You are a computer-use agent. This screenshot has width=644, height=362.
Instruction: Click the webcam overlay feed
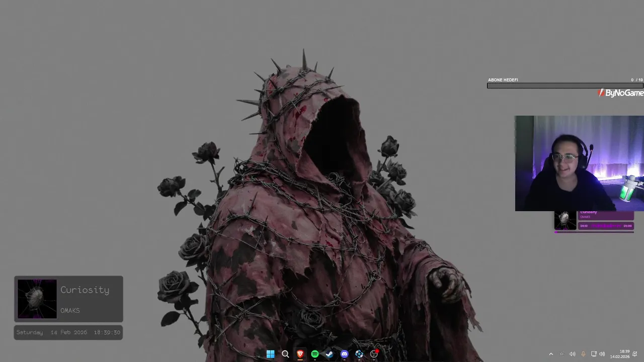pos(579,163)
